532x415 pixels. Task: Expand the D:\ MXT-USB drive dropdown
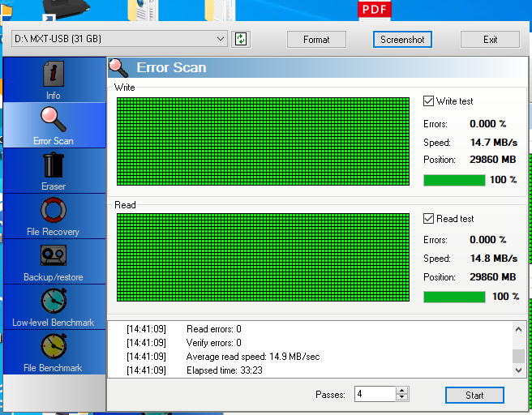tap(221, 39)
